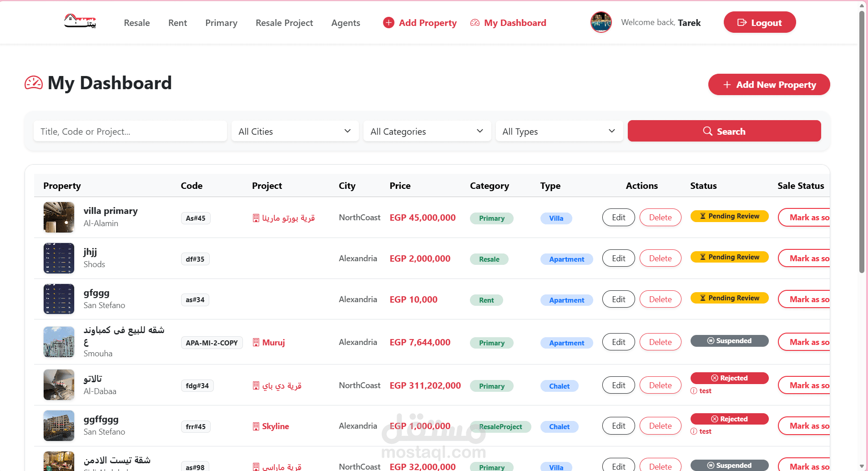Open the All Types dropdown
868x471 pixels.
(x=559, y=132)
